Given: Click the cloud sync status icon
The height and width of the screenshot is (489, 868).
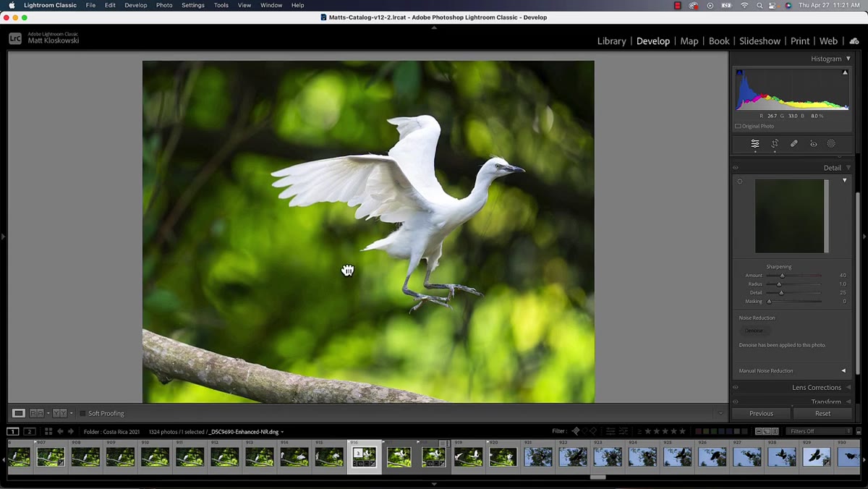Looking at the screenshot, I should pyautogui.click(x=854, y=41).
